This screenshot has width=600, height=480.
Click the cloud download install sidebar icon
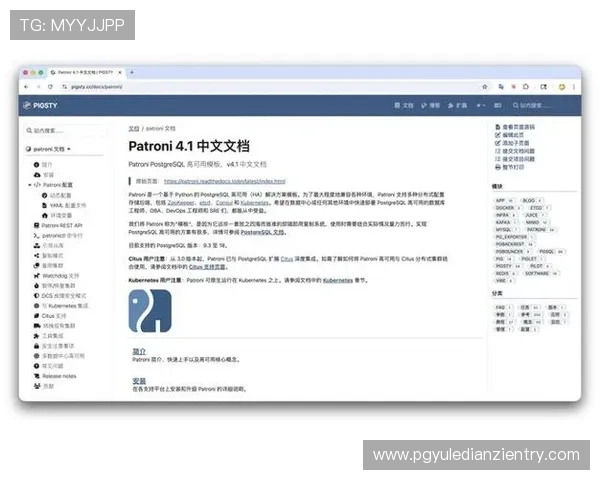[x=37, y=175]
